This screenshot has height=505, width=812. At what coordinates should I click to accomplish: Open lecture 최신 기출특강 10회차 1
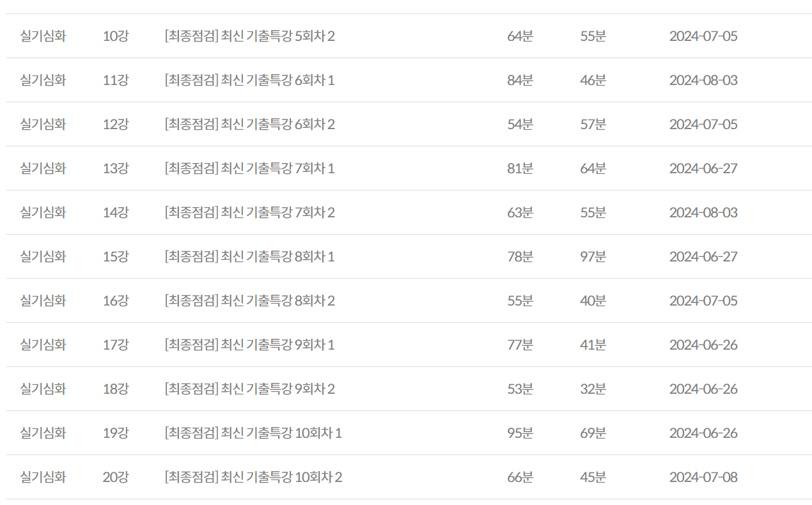point(253,433)
